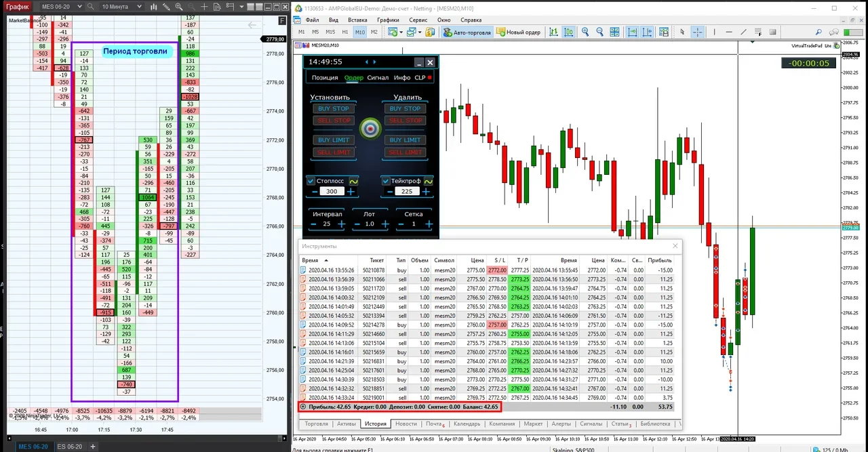The height and width of the screenshot is (452, 868).
Task: Open the Сервис menu
Action: tap(418, 20)
